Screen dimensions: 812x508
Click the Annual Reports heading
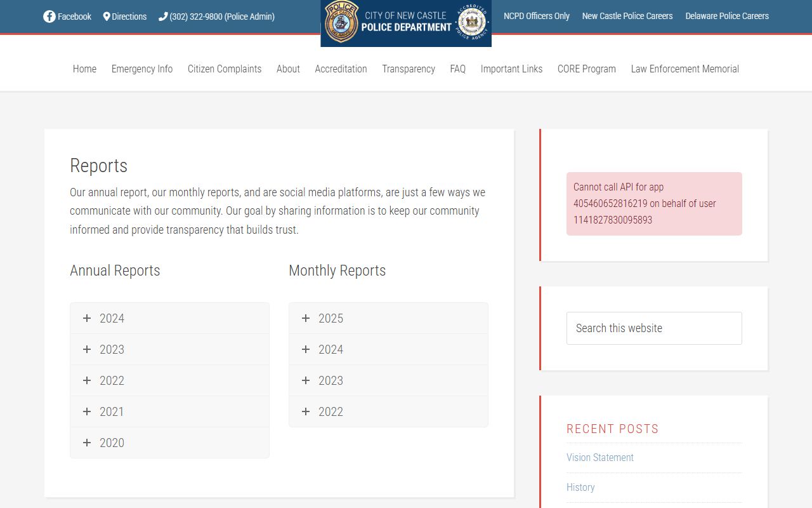pos(115,271)
